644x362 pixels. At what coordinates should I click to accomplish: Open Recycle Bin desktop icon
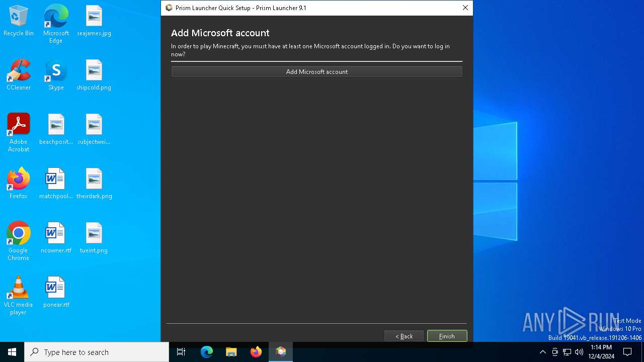[19, 21]
